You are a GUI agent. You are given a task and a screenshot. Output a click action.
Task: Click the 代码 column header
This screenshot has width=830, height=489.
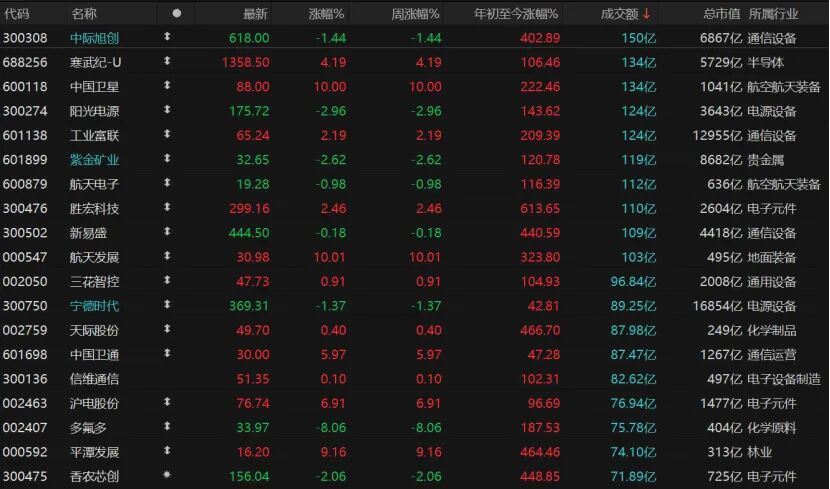(x=17, y=13)
